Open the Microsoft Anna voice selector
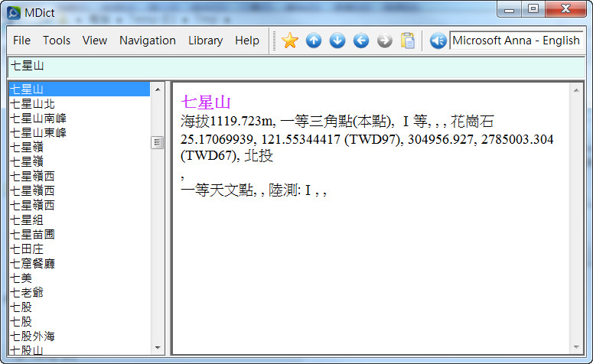 coord(516,41)
